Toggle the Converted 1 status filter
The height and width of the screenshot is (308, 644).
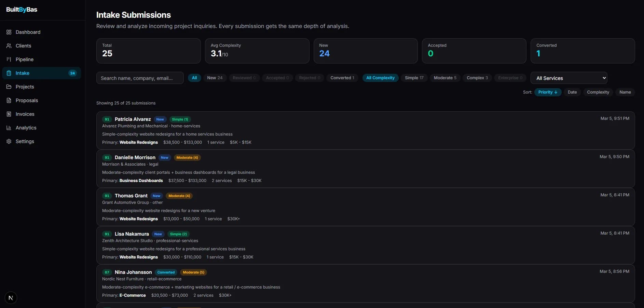click(x=342, y=78)
